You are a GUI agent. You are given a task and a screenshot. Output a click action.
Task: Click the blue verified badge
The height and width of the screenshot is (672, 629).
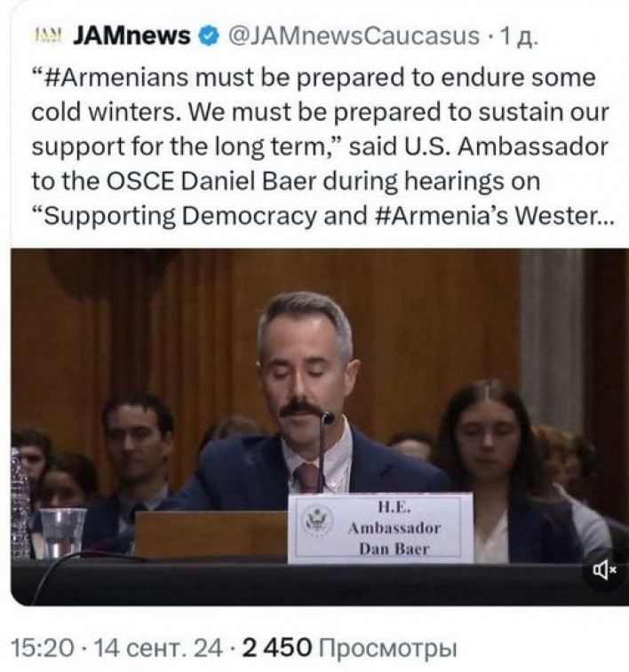click(209, 36)
